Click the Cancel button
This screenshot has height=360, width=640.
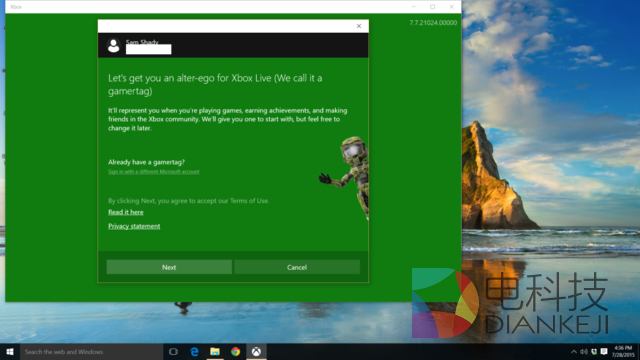click(x=297, y=267)
